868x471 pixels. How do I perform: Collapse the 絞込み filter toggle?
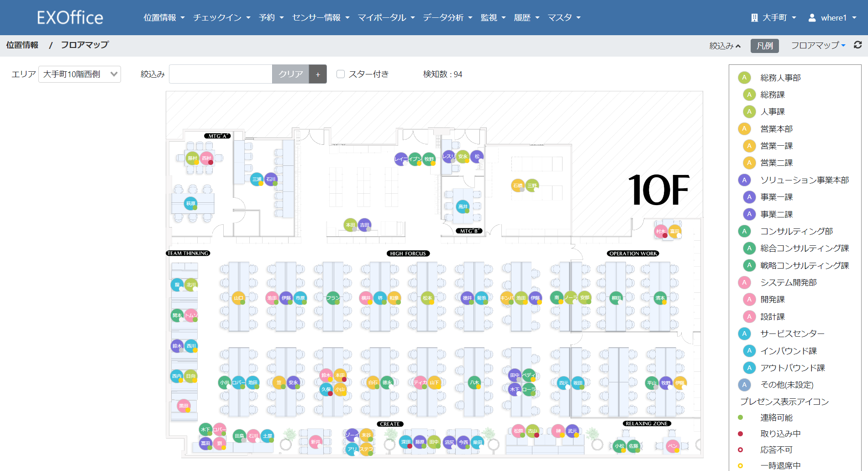(x=725, y=46)
